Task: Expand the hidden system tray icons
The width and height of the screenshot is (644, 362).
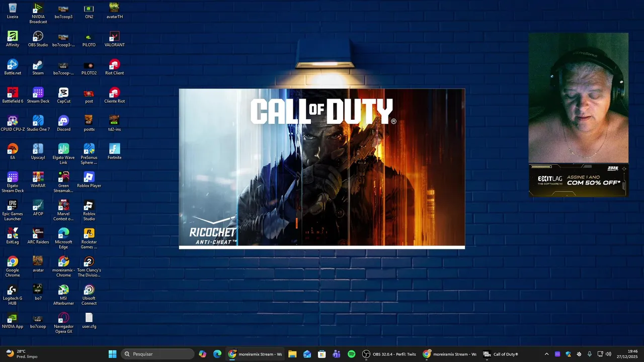Action: (547, 354)
